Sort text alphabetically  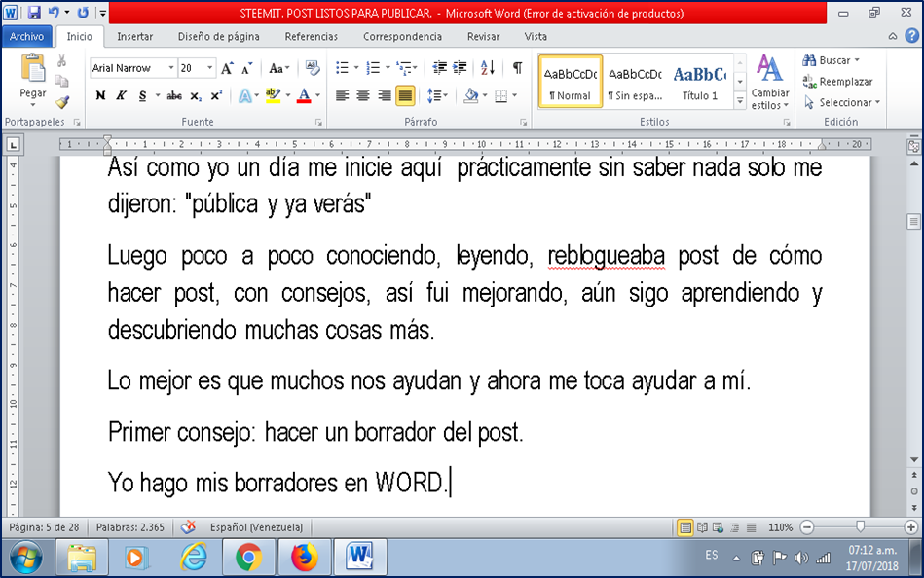[488, 68]
